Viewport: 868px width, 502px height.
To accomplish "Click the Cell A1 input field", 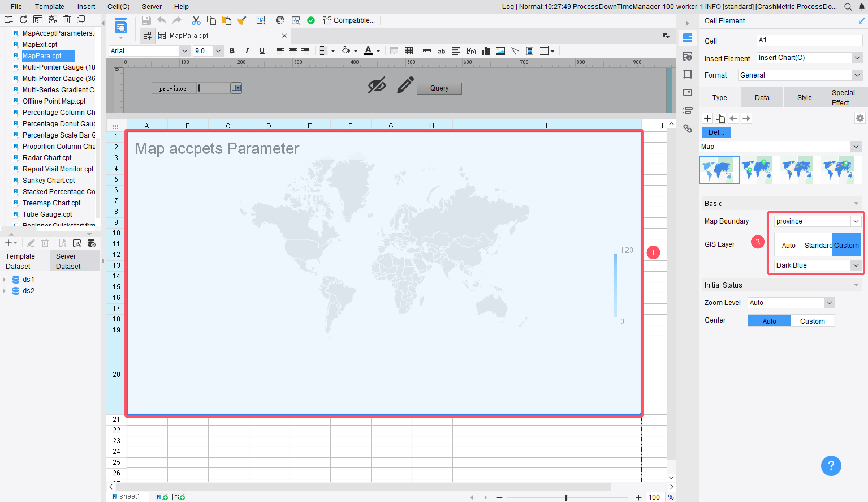I will (x=809, y=40).
